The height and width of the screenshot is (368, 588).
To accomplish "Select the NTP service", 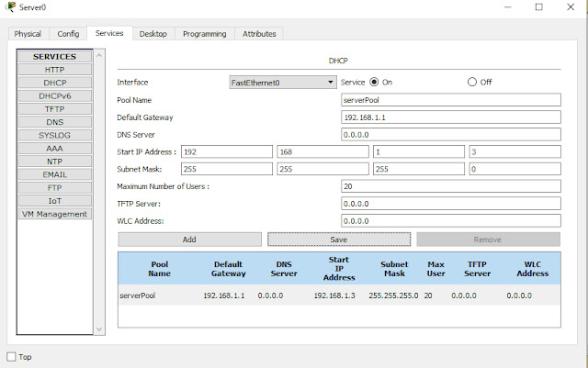I will point(55,162).
